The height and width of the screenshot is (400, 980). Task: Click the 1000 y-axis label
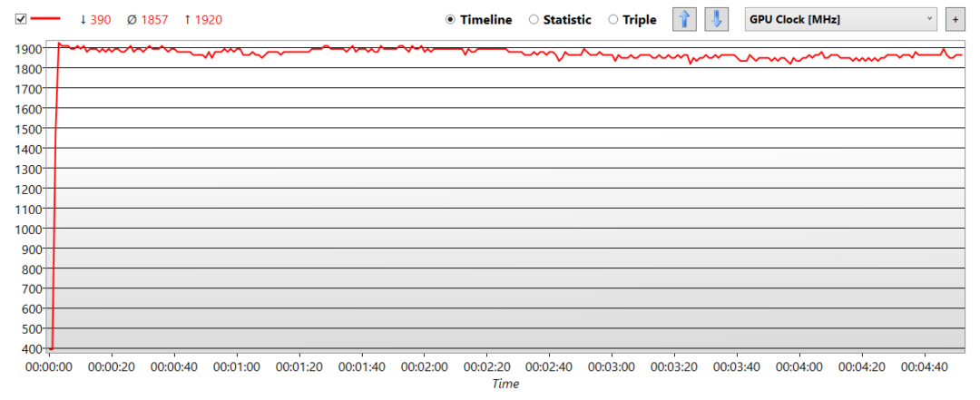pyautogui.click(x=31, y=229)
